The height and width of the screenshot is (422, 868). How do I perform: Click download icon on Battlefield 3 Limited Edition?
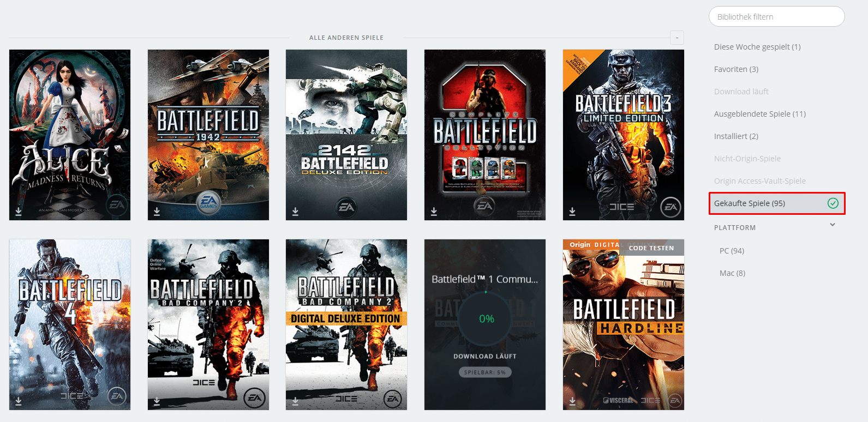pos(572,212)
